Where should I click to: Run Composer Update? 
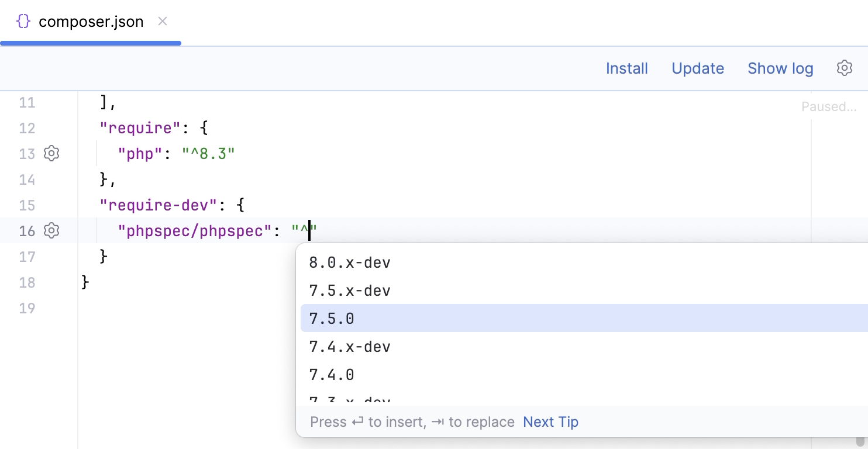(x=698, y=68)
